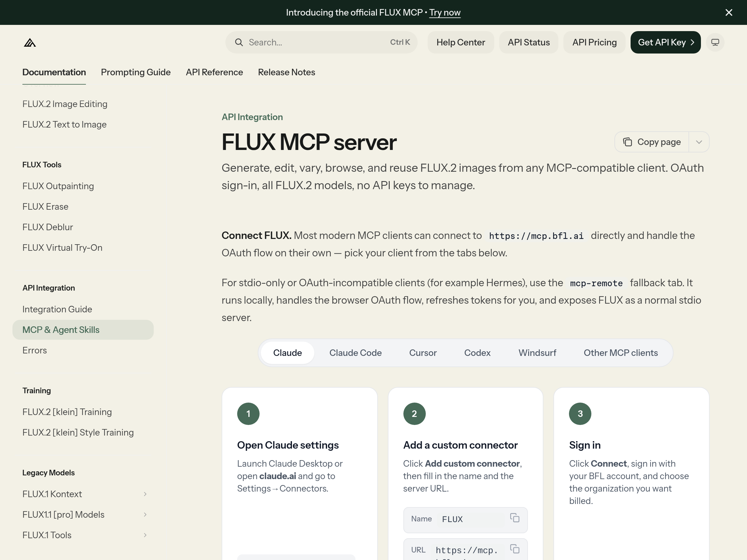Copy the server URL field value
The height and width of the screenshot is (560, 747).
point(515,549)
